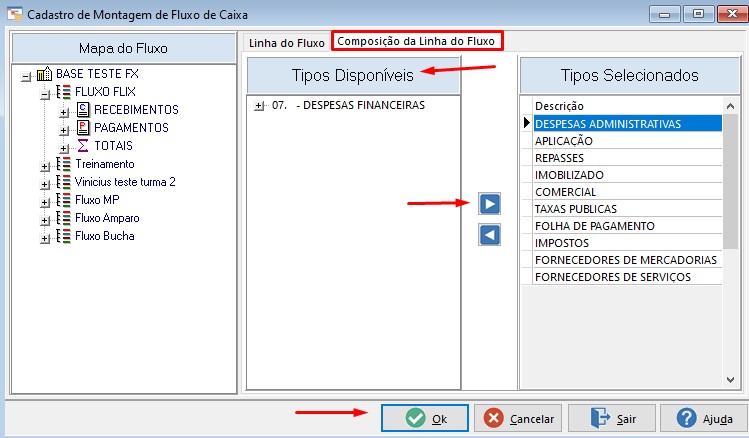
Task: Click the Descrição column header
Action: (x=627, y=106)
